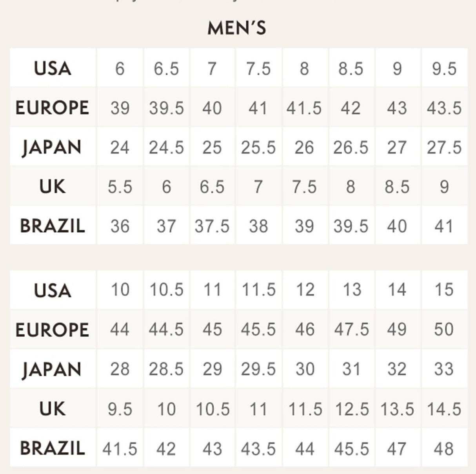476x474 pixels.
Task: Click the UK row label in the bottom table
Action: pyautogui.click(x=53, y=409)
